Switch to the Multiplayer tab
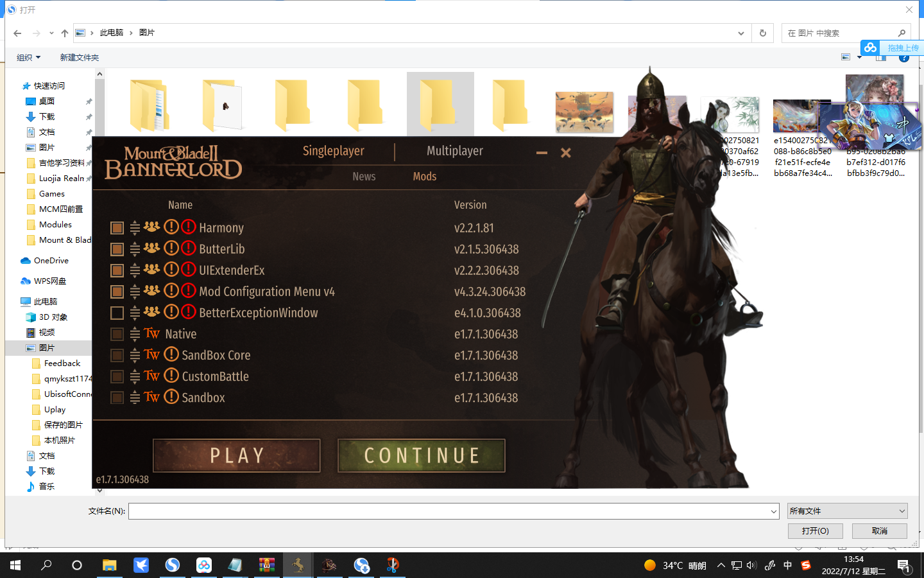 click(x=455, y=151)
